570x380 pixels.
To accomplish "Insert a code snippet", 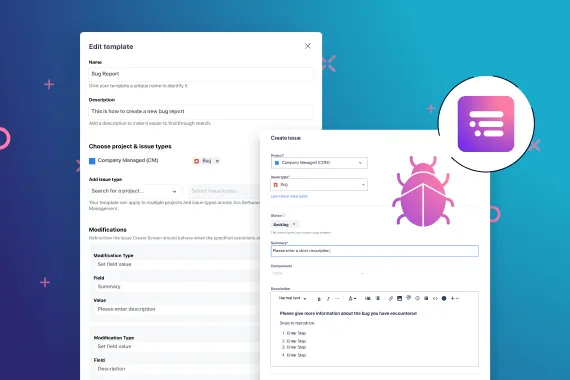I will point(435,299).
